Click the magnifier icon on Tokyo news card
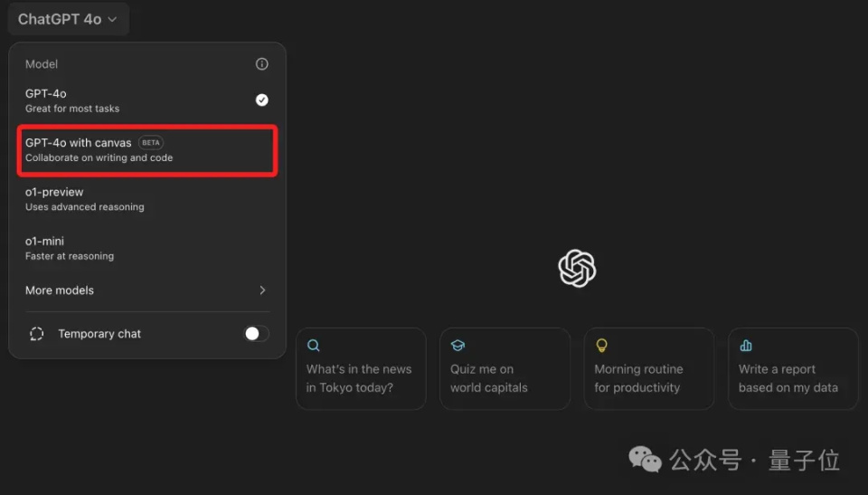 (x=314, y=345)
